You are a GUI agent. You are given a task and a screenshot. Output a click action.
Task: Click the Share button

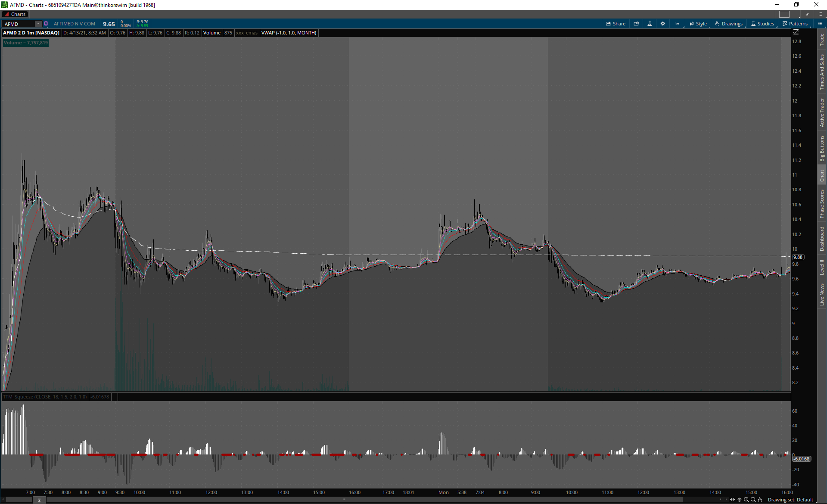616,24
